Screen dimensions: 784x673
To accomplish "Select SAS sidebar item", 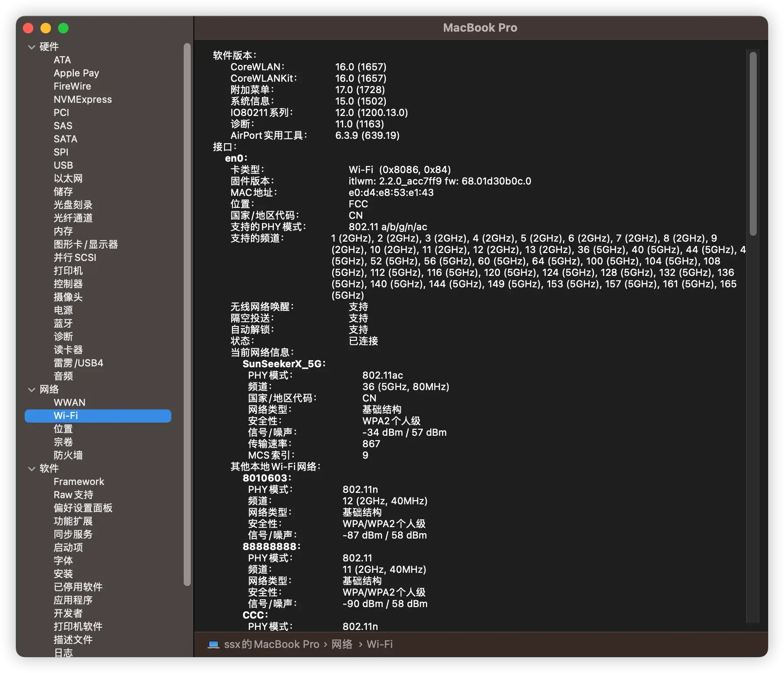I will pos(63,126).
